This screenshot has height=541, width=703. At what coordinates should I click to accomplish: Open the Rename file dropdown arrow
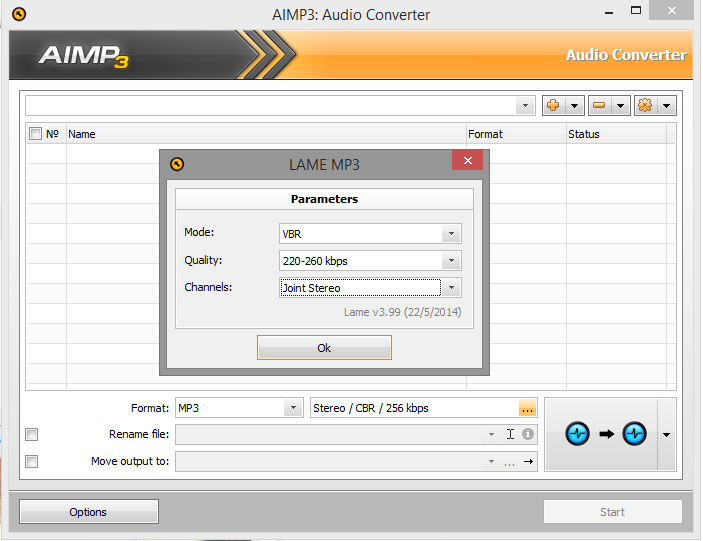pos(491,434)
